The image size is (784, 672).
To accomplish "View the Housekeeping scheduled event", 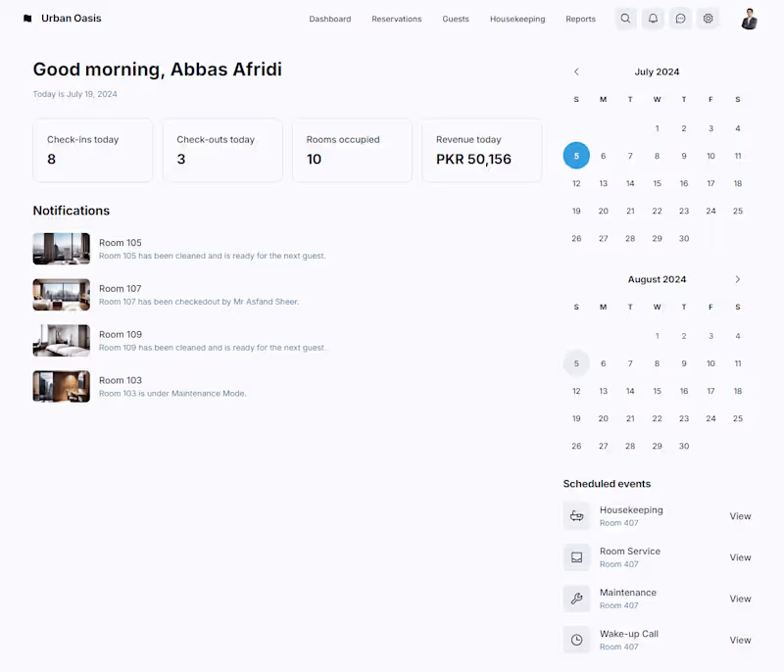I will tap(740, 516).
